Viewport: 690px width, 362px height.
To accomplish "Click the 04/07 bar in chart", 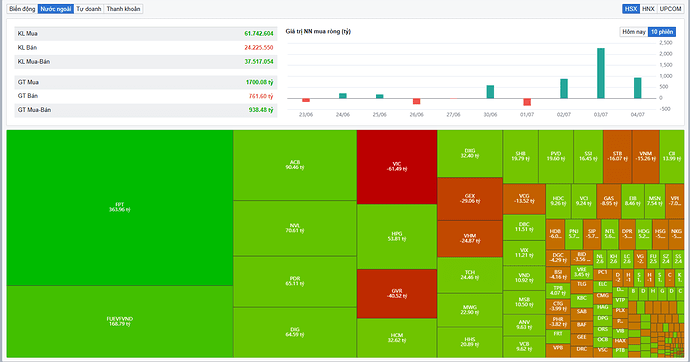I will pyautogui.click(x=637, y=88).
